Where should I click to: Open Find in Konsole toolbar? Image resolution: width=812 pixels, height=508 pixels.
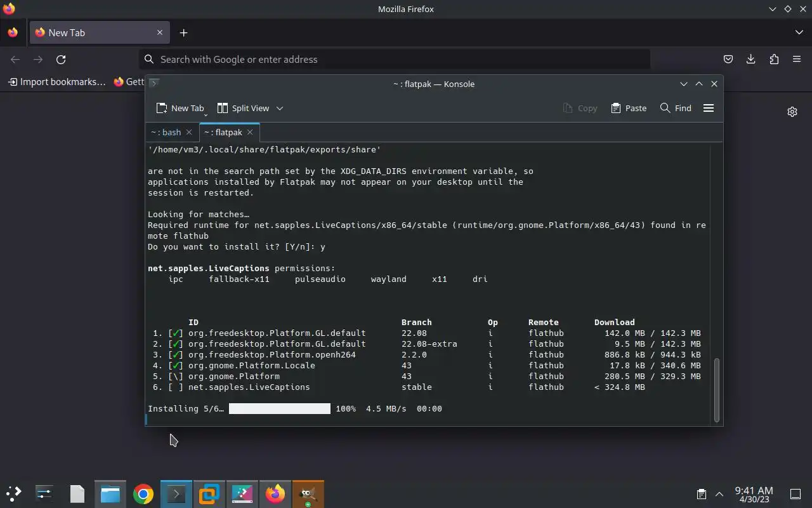(x=676, y=108)
